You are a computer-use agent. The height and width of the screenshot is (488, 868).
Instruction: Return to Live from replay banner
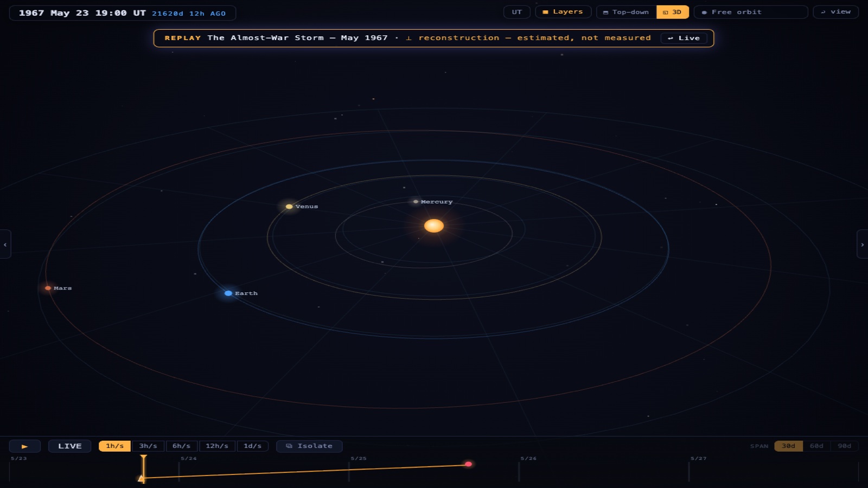click(x=684, y=38)
